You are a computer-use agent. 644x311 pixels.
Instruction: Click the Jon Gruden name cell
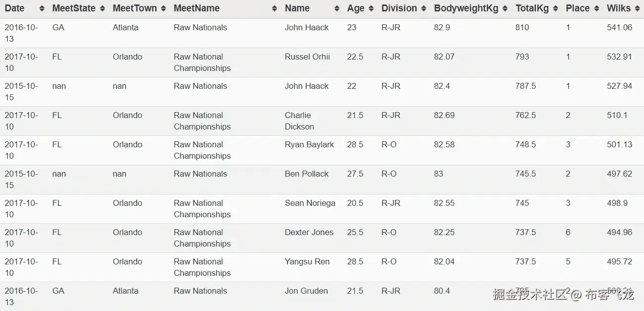click(306, 291)
